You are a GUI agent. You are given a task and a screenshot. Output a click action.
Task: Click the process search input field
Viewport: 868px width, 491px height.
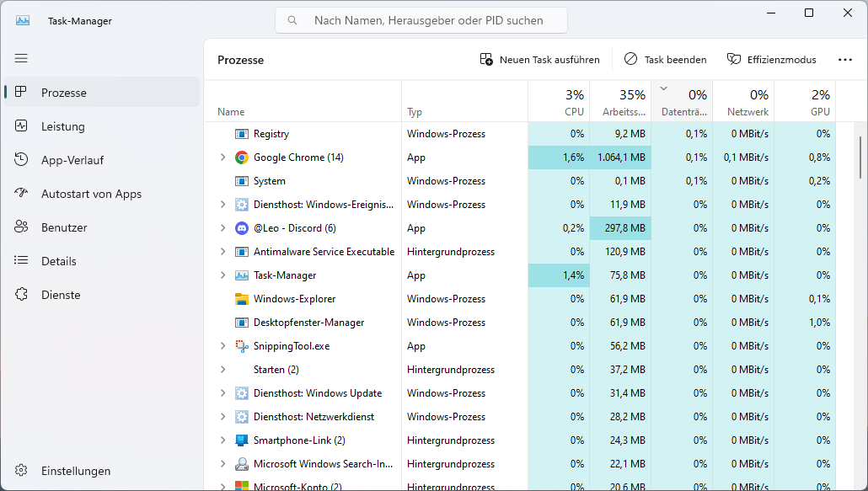click(430, 20)
